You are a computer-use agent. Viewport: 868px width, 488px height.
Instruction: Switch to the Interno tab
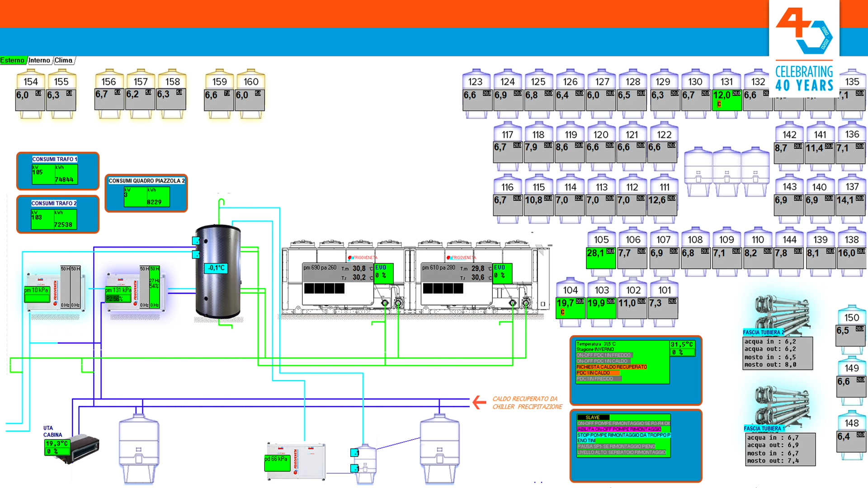(39, 60)
